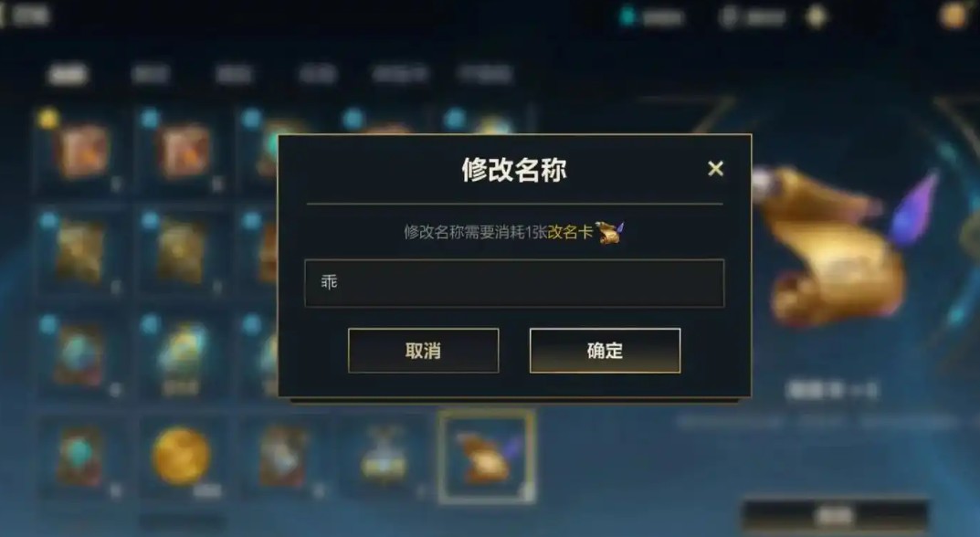Switch to the second inventory tab

click(x=151, y=74)
